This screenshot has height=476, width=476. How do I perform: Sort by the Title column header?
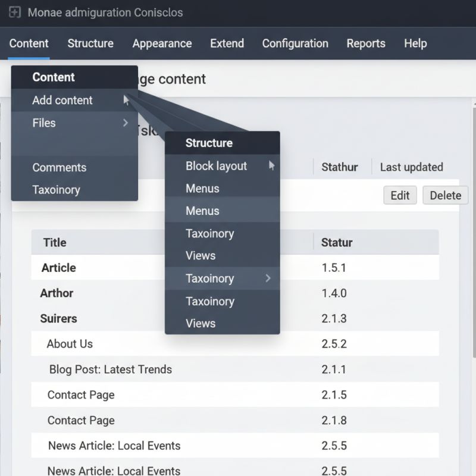(55, 243)
